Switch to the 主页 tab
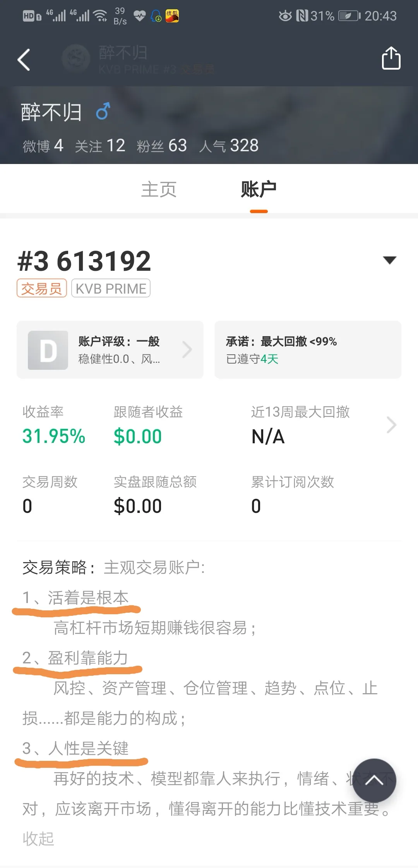418x868 pixels. click(159, 190)
